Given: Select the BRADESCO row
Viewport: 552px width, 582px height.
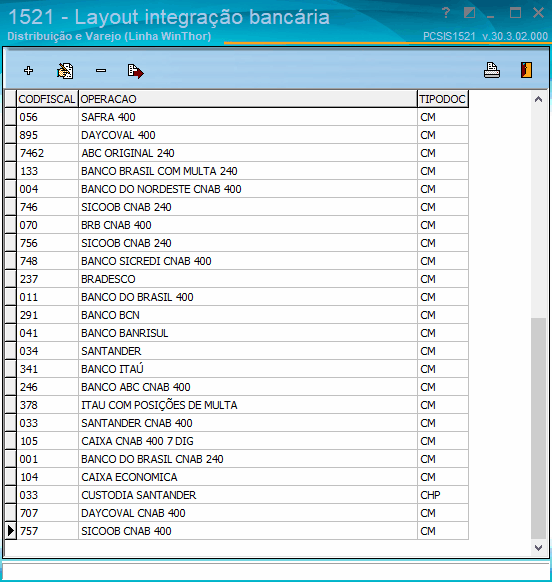Looking at the screenshot, I should [x=236, y=279].
